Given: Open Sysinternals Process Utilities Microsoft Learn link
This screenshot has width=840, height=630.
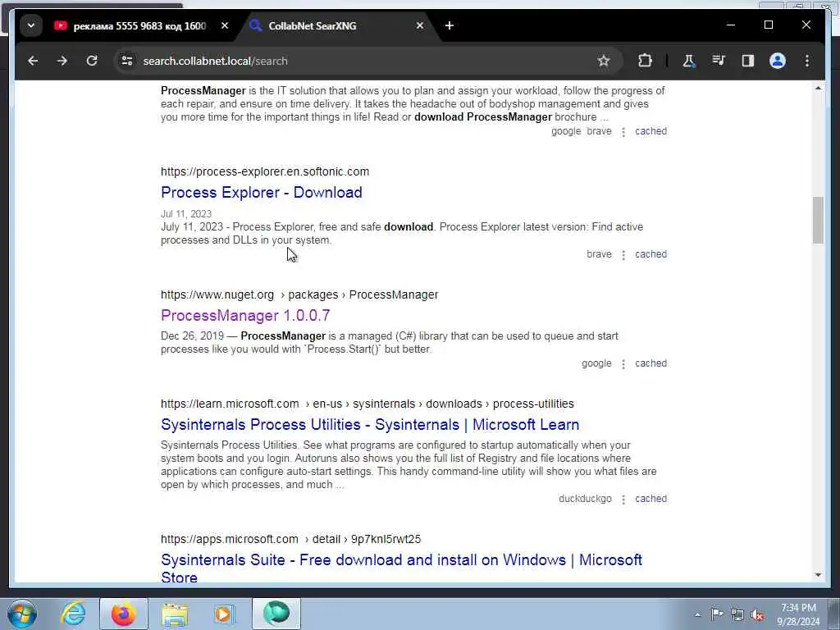Looking at the screenshot, I should click(370, 425).
